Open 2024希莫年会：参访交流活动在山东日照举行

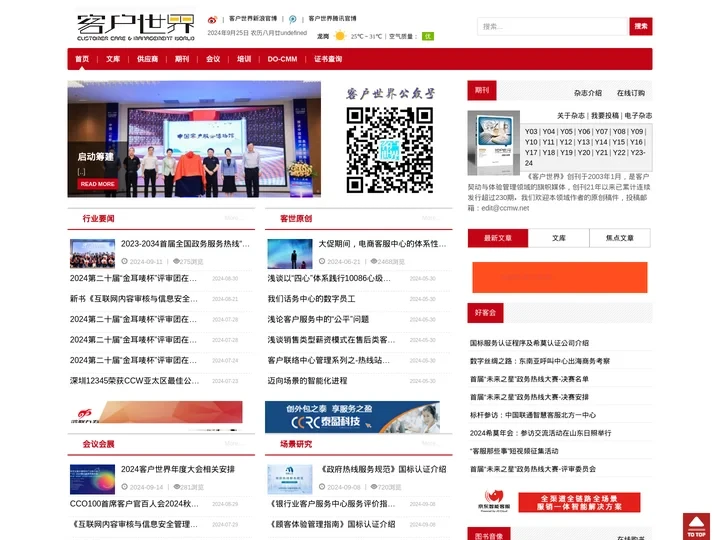pyautogui.click(x=540, y=433)
